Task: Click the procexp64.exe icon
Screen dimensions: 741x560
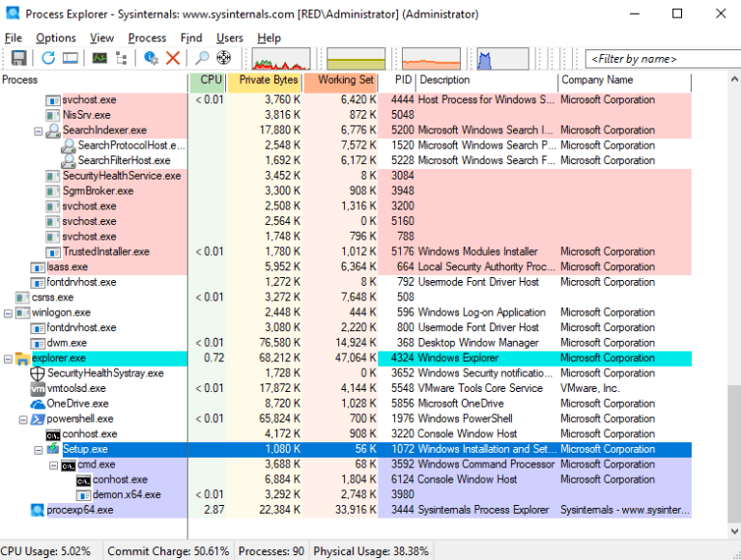Action: 38,510
